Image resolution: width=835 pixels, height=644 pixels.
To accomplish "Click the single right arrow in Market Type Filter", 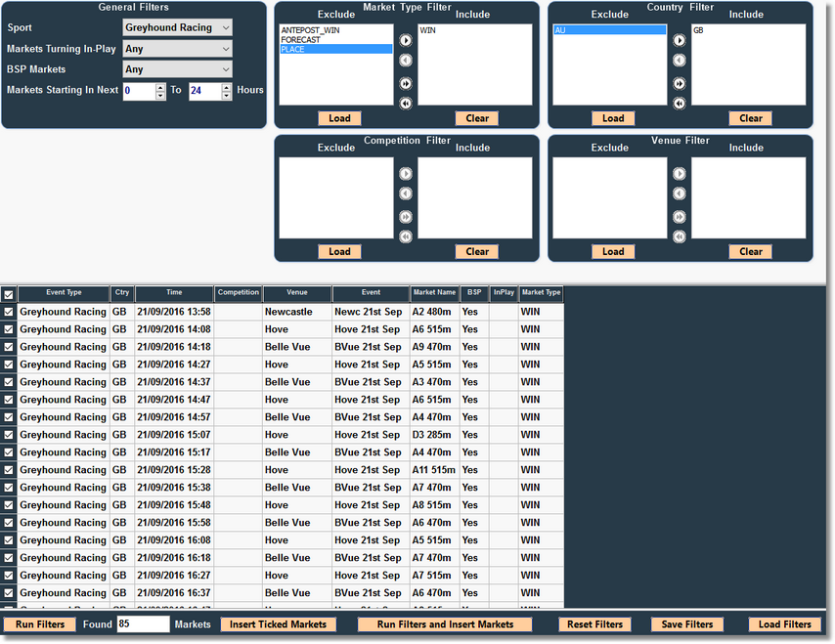I will point(406,41).
